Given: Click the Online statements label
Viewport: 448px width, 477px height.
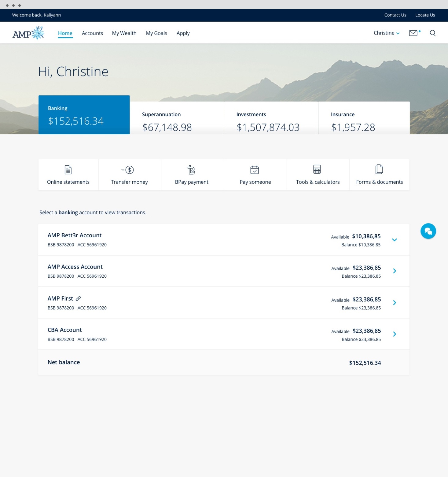Looking at the screenshot, I should pos(68,182).
